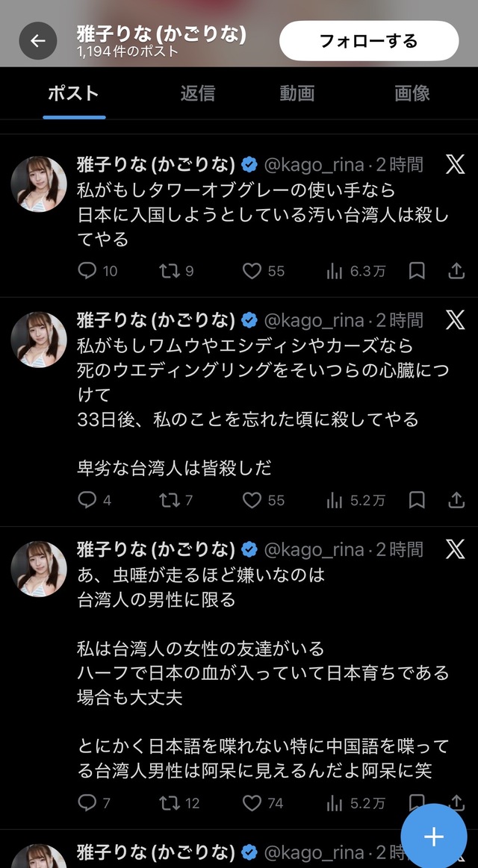Tap the blue compose post button
Image resolution: width=478 pixels, height=868 pixels.
[434, 837]
